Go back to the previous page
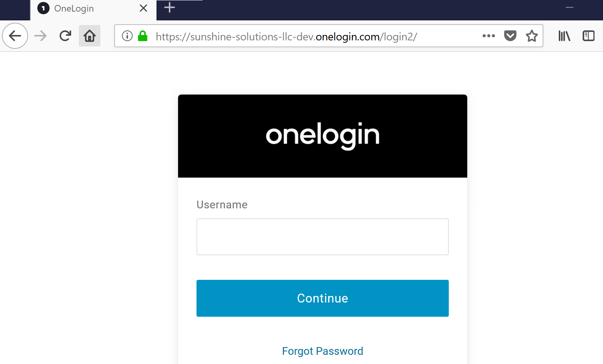603x364 pixels. tap(15, 36)
